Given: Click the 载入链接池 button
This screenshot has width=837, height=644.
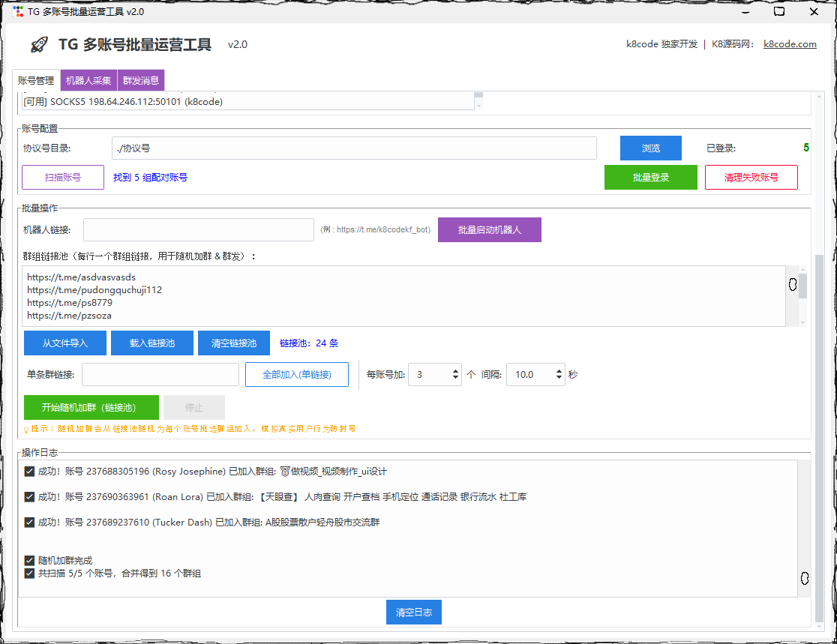Looking at the screenshot, I should pyautogui.click(x=152, y=343).
